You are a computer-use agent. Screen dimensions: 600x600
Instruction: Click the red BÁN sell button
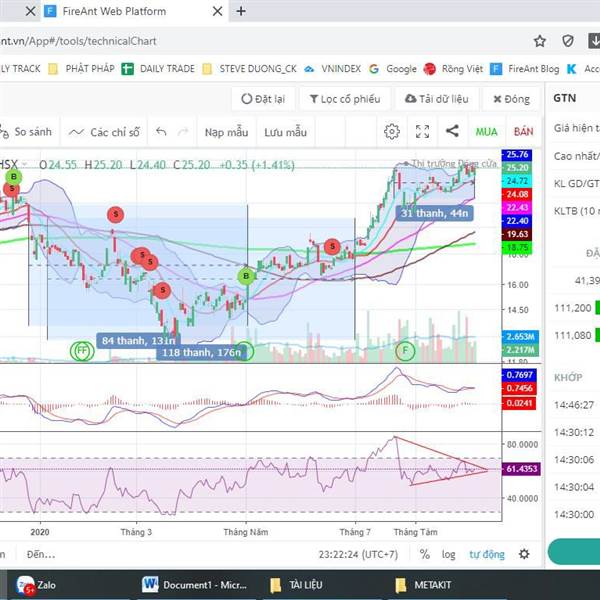(523, 132)
